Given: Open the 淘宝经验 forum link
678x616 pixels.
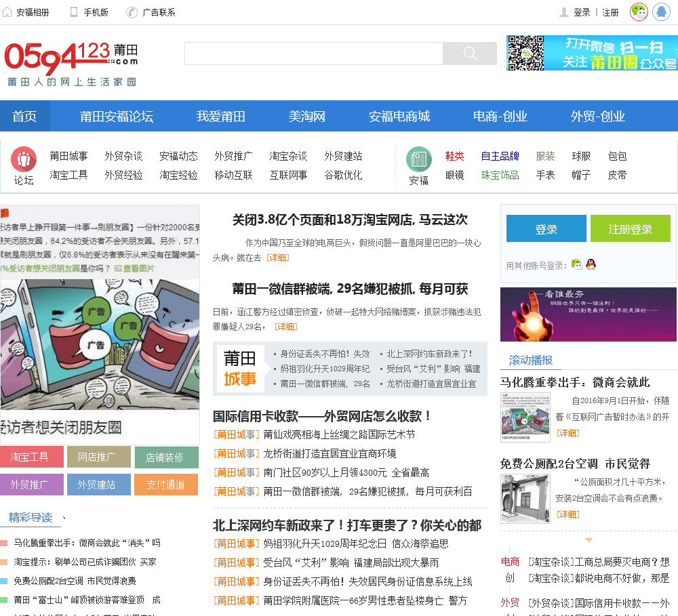Looking at the screenshot, I should coord(178,175).
